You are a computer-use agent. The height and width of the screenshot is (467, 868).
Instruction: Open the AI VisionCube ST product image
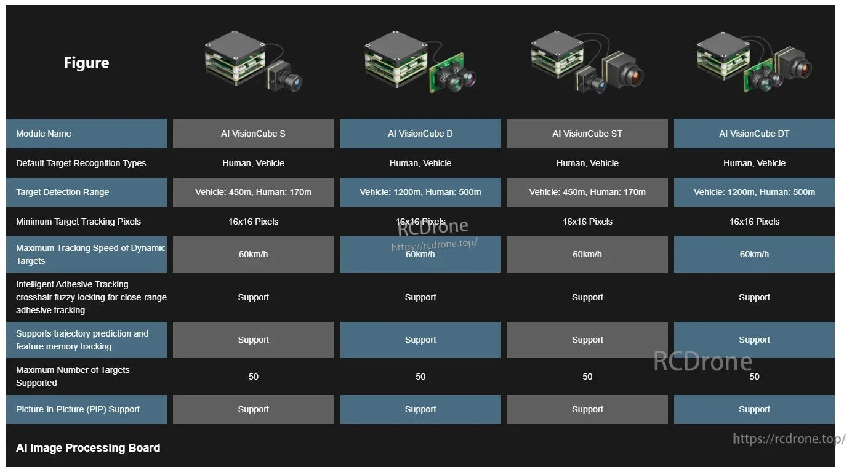click(x=587, y=62)
